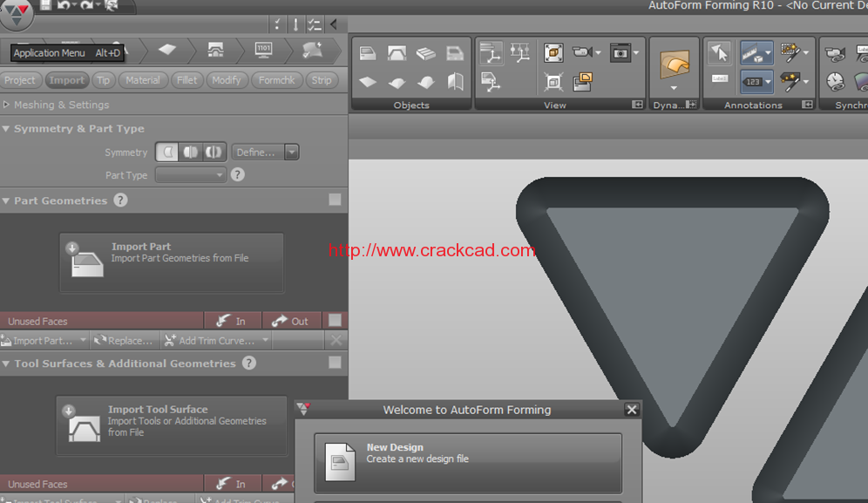Toggle the Part Geometries section checkbox
The image size is (868, 503).
click(x=335, y=200)
